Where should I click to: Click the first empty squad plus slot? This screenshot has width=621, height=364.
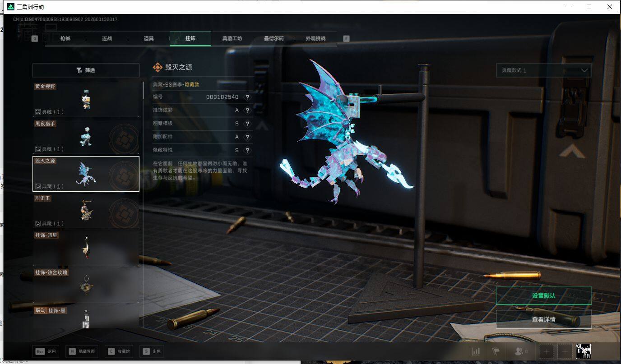click(x=546, y=351)
